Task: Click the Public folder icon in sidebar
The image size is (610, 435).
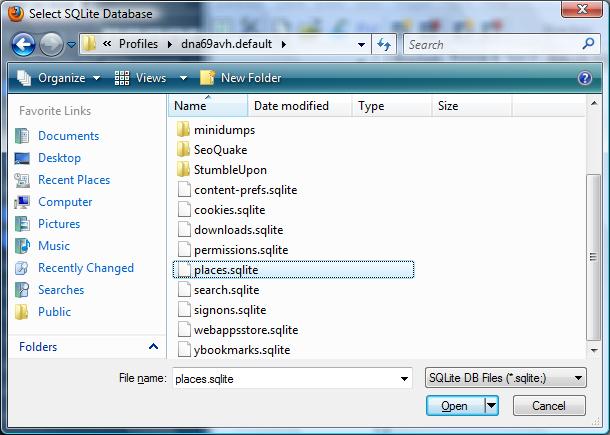Action: tap(22, 312)
